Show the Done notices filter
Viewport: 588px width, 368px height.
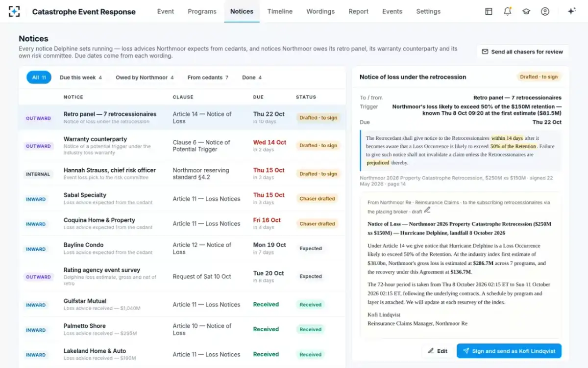tap(252, 78)
